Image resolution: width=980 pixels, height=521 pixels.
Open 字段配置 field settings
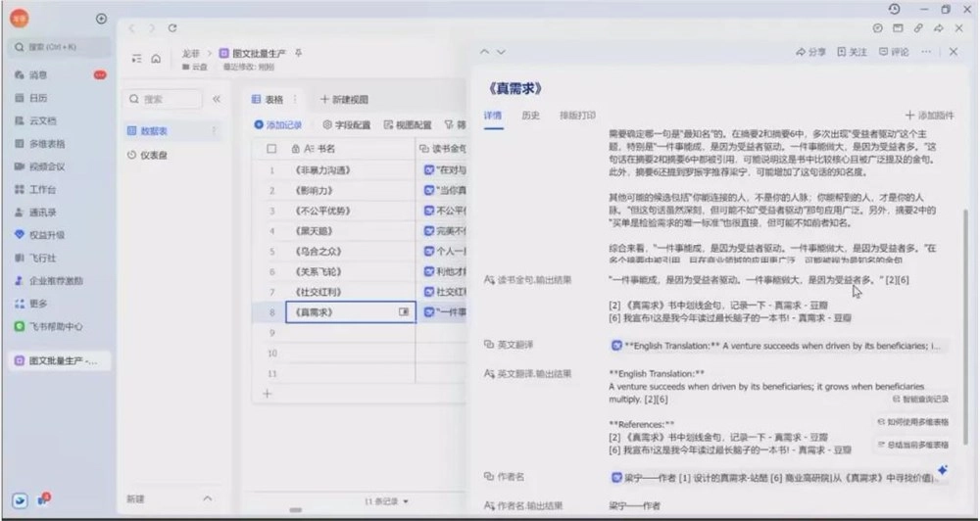coord(347,125)
